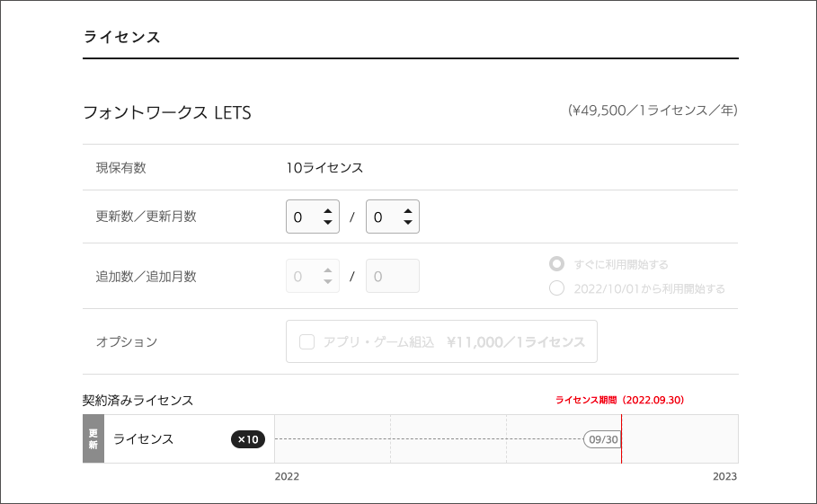Screen dimensions: 817x504
Task: Click the gray 更新 tag icon
Action: coord(93,439)
